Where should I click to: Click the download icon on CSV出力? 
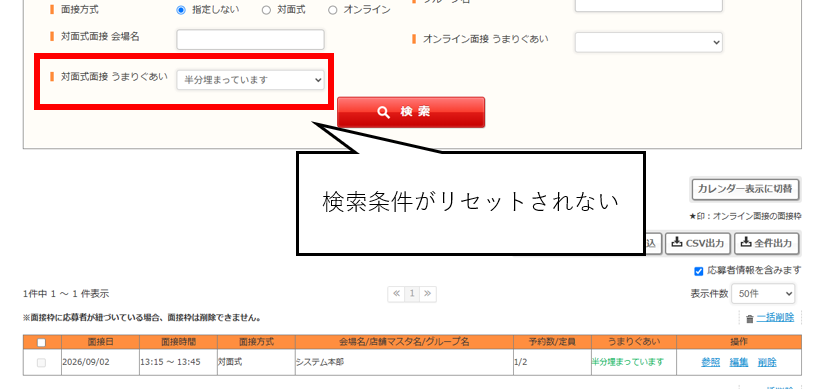[x=677, y=242]
